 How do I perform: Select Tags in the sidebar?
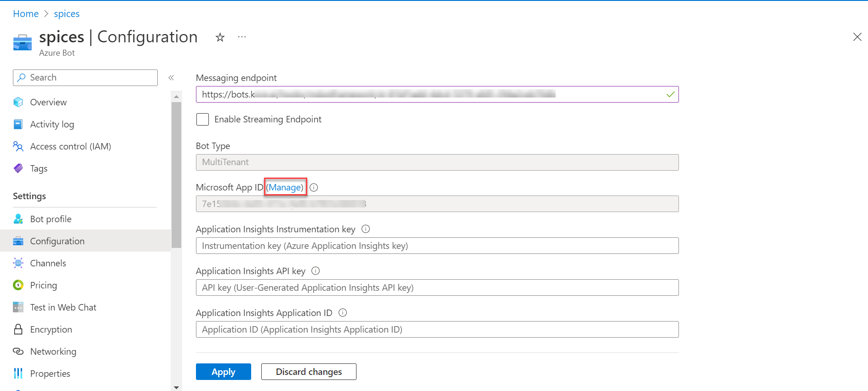(x=85, y=168)
